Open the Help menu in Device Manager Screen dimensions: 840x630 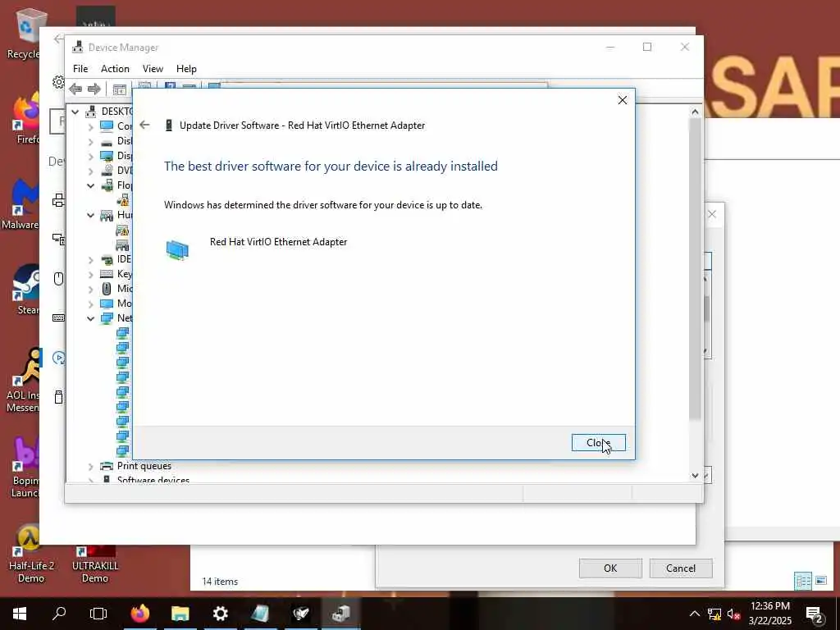coord(186,69)
